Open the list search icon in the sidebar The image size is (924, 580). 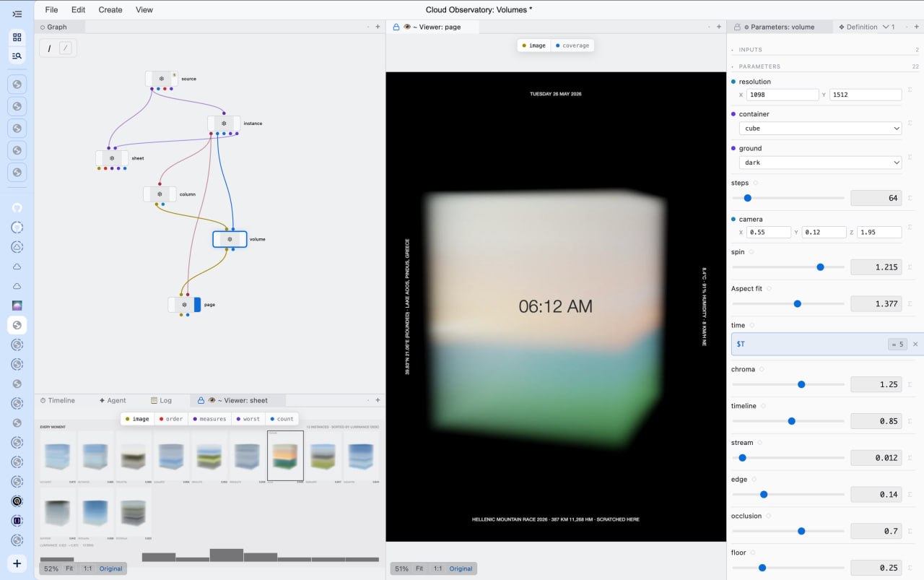[x=17, y=56]
